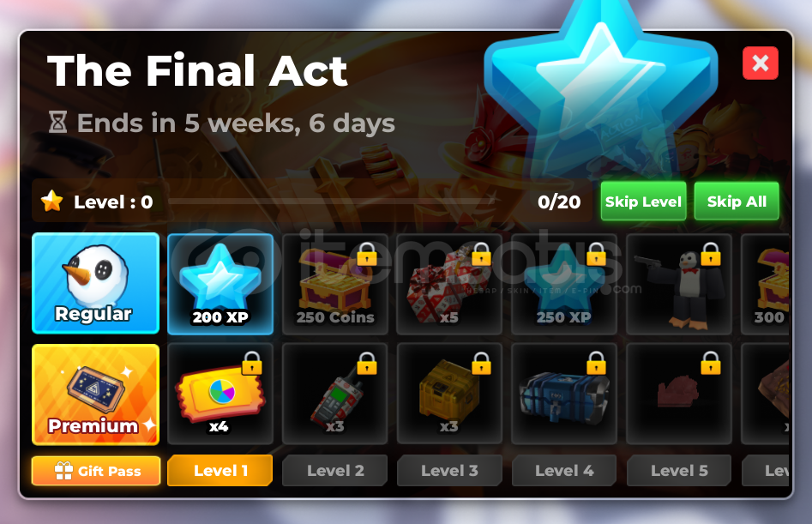Click the locked level 5 premium reward
Viewport: 812px width, 524px height.
click(x=679, y=394)
